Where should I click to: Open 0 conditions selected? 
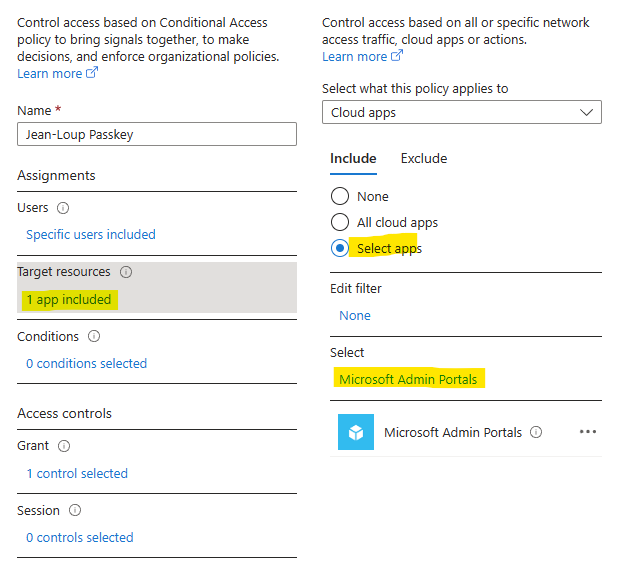(86, 364)
